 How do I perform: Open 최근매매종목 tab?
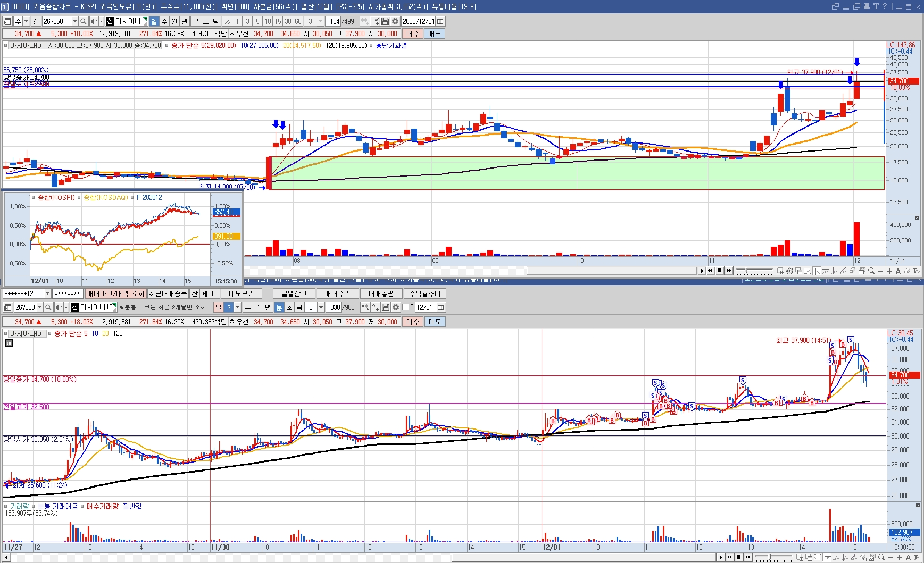[x=168, y=293]
